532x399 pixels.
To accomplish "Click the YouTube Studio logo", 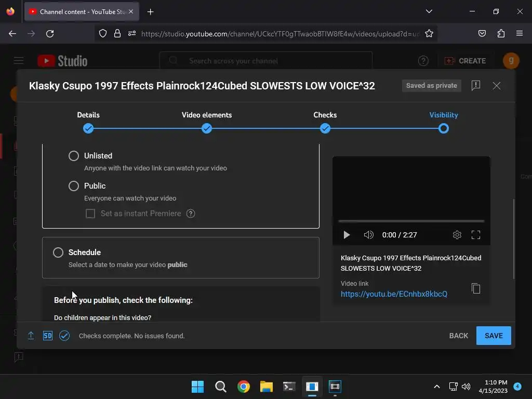I will [x=62, y=61].
